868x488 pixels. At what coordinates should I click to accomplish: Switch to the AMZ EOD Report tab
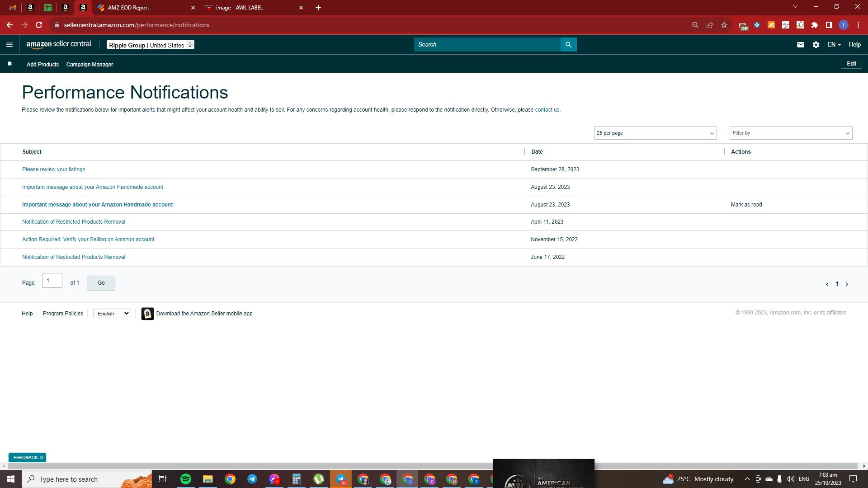pos(146,8)
